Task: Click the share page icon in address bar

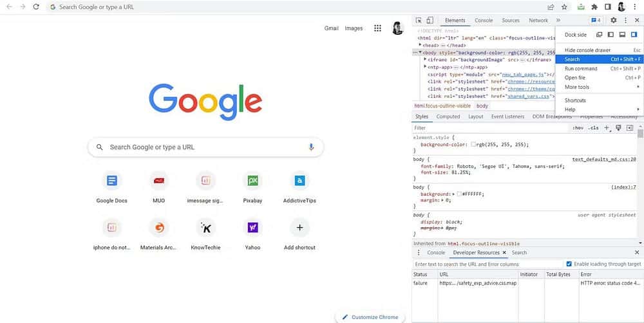Action: [551, 7]
